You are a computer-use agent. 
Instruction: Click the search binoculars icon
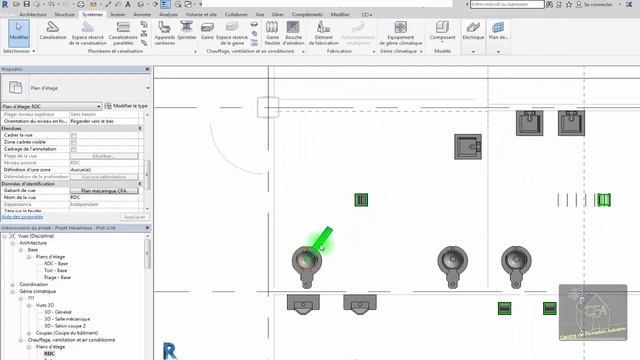coord(549,4)
